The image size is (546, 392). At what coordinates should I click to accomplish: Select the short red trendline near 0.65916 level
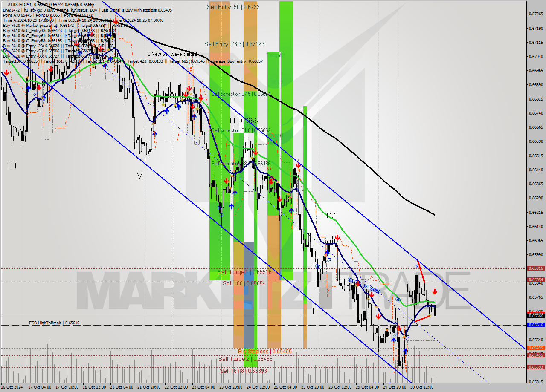(421, 271)
